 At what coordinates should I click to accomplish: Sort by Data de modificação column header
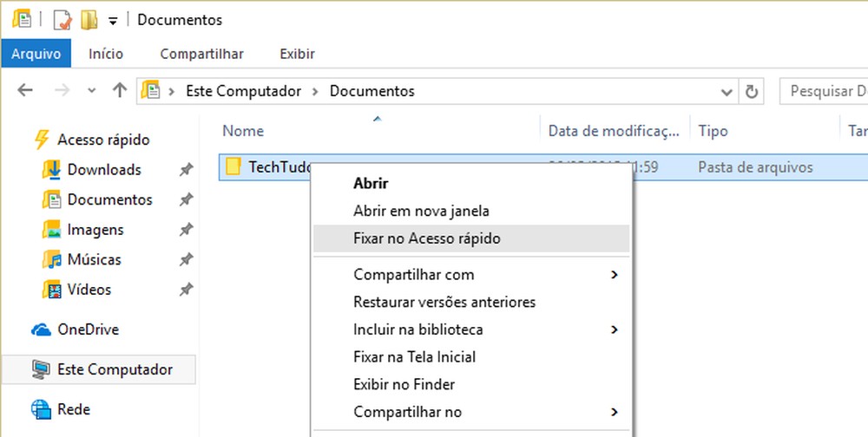click(615, 131)
